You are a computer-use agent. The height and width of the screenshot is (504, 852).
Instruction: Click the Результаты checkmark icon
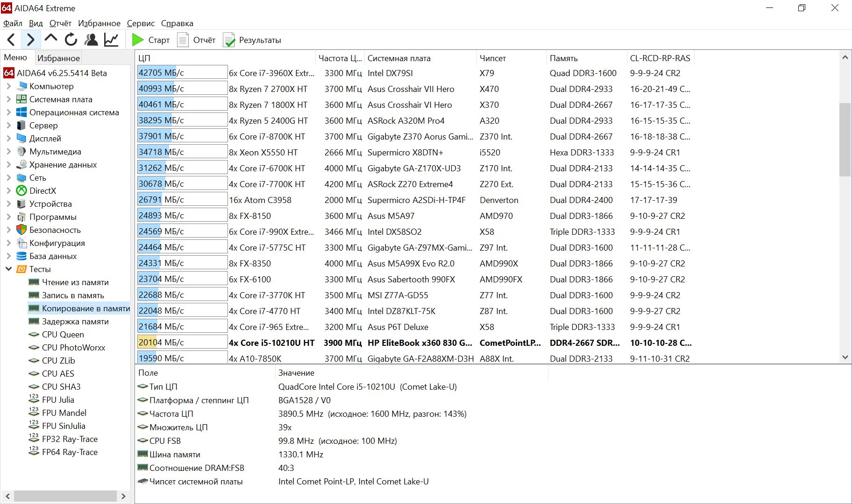click(x=229, y=40)
